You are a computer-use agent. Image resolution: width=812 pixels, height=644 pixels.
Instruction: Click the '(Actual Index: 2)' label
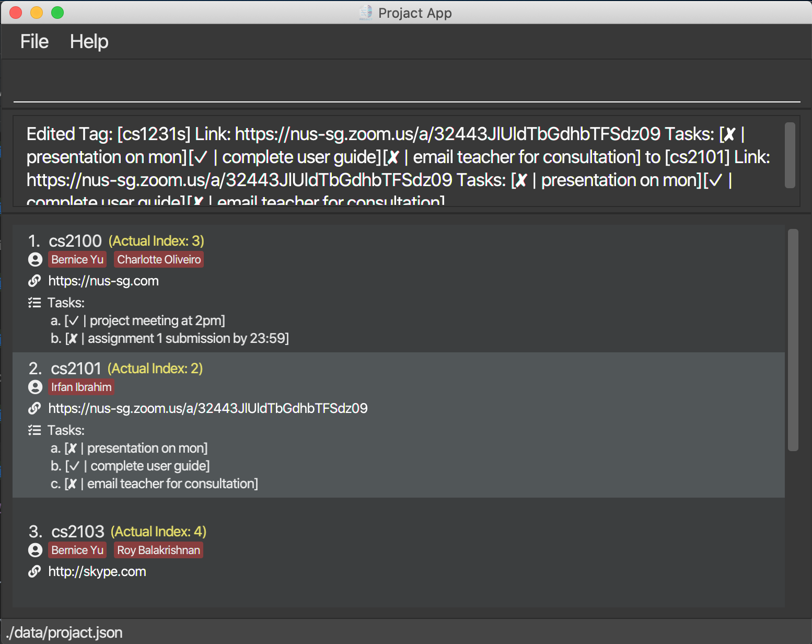click(x=155, y=369)
